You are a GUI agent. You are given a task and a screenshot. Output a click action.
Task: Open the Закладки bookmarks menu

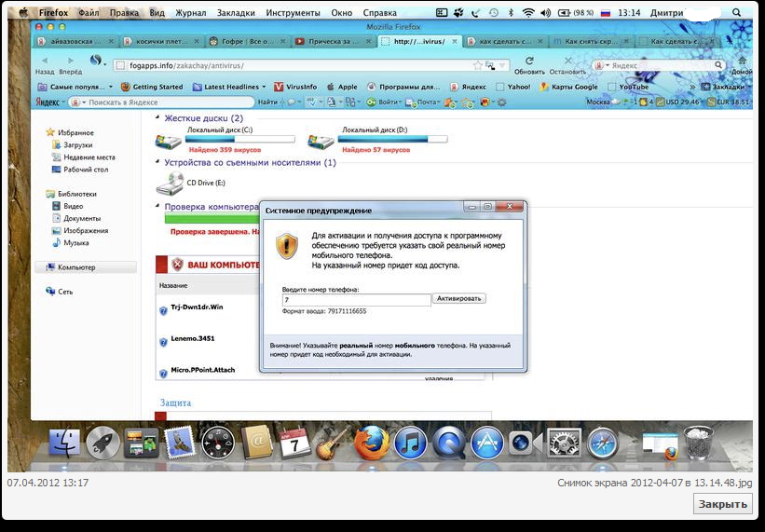pos(726,87)
